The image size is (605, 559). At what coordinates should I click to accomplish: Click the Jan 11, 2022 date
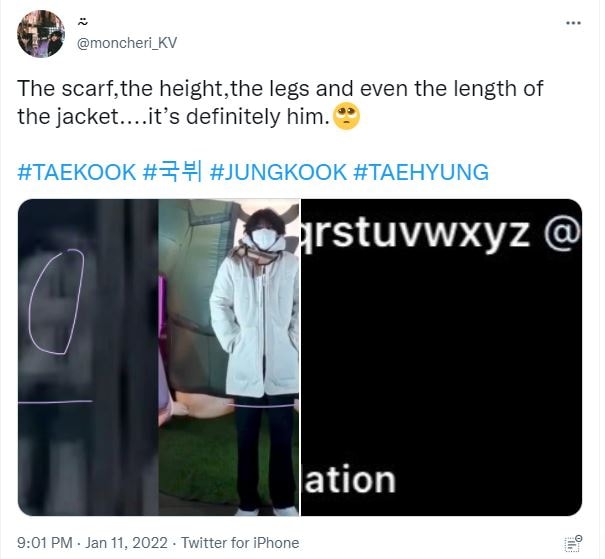126,543
